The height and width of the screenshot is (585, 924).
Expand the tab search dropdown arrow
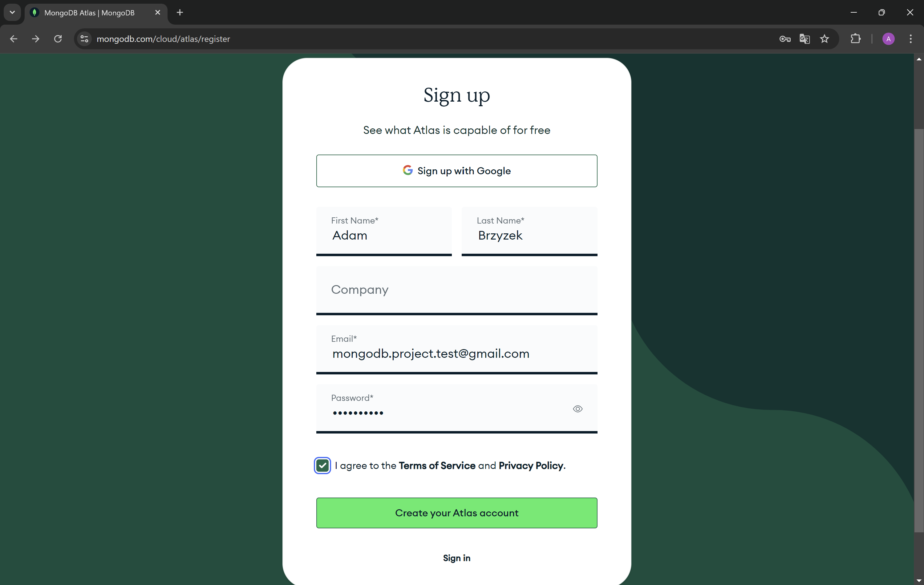(12, 12)
